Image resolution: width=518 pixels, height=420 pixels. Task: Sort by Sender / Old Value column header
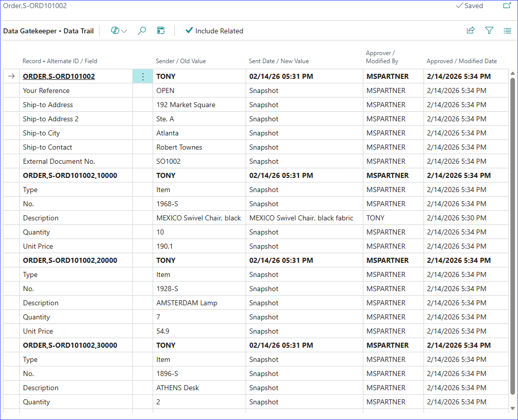180,61
